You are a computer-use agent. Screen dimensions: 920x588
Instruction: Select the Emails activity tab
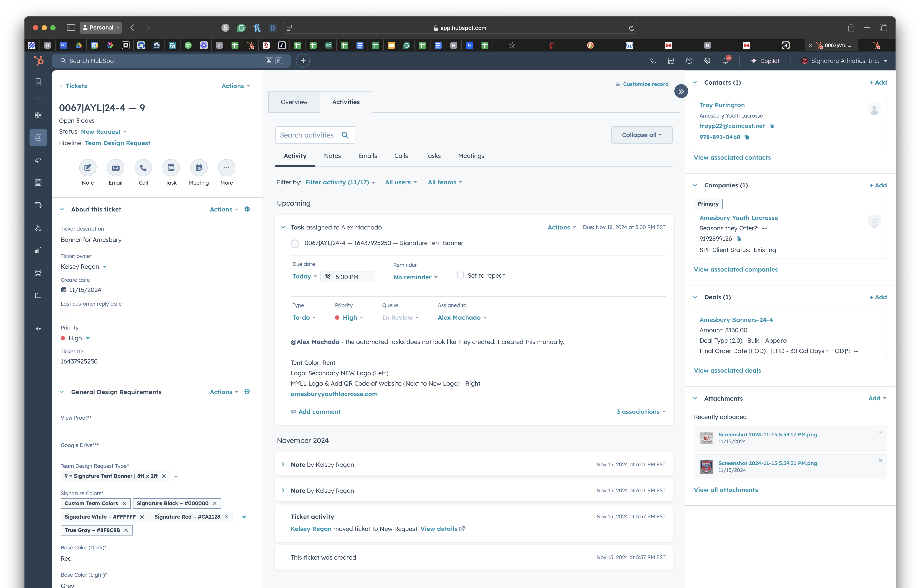tap(367, 156)
